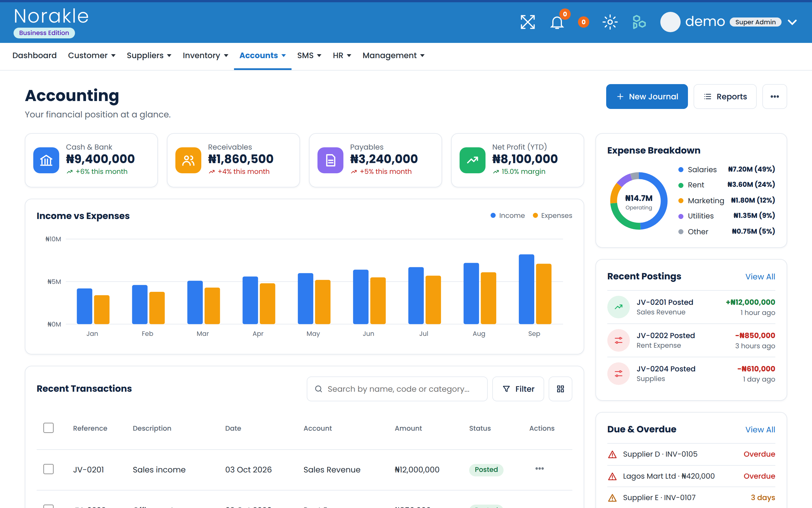Click the Marketing orange legend dot
812x508 pixels.
pos(681,201)
